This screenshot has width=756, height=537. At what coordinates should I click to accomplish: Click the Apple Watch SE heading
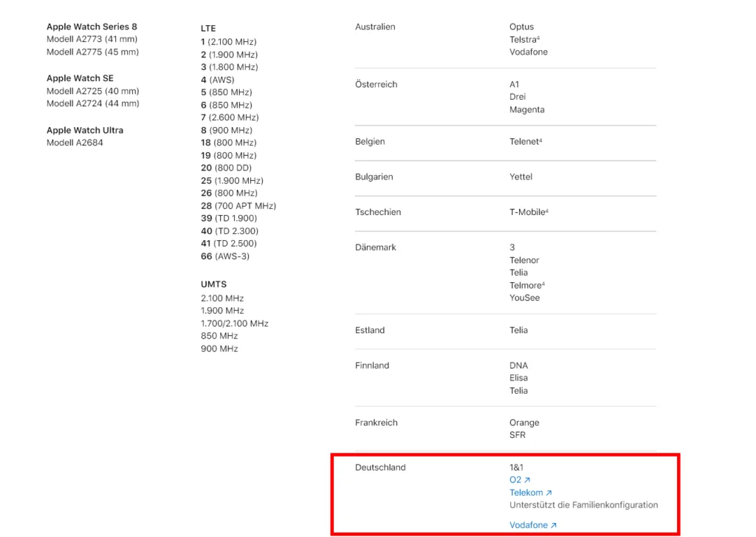pyautogui.click(x=80, y=78)
